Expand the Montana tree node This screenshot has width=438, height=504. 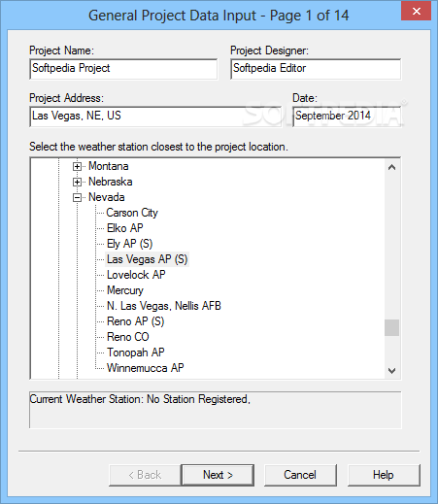click(x=77, y=166)
